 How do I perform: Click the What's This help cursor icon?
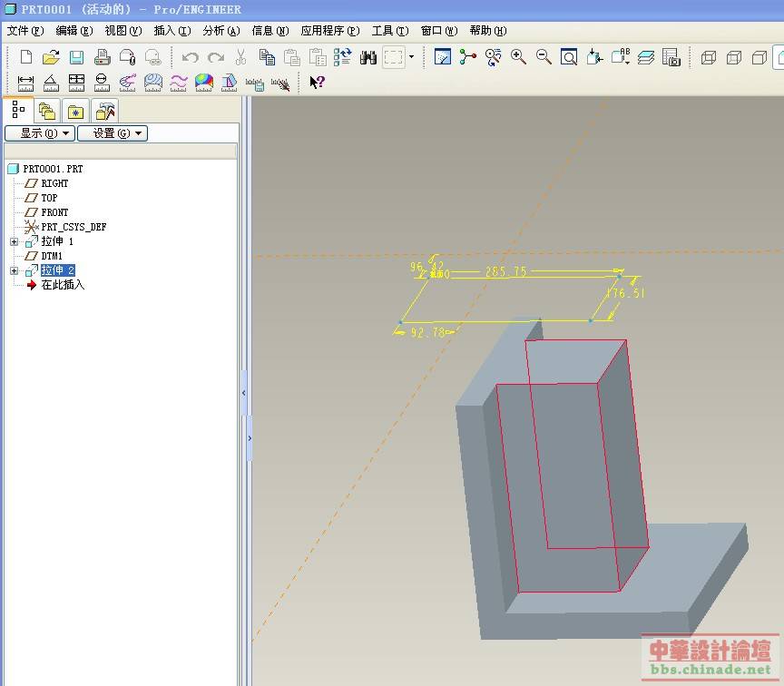point(317,83)
